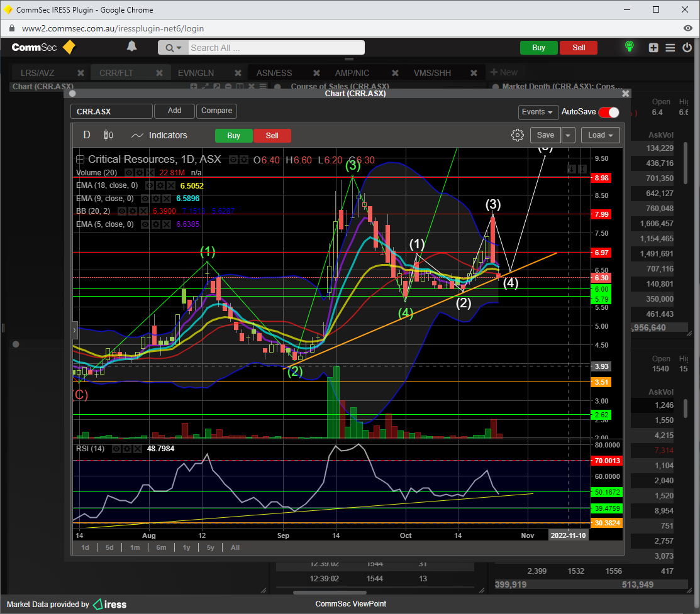This screenshot has height=614, width=700.
Task: Click the CRR.ASX symbol input box
Action: pos(112,111)
